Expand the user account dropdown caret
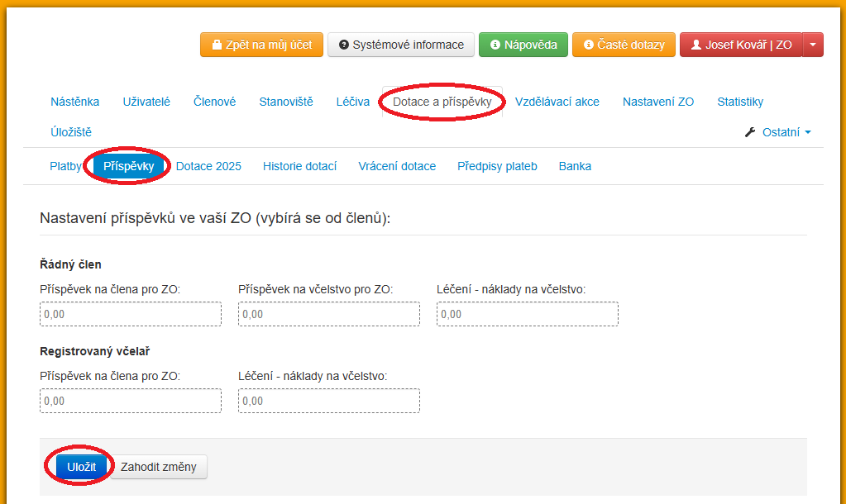Viewport: 846px width, 504px height. pos(813,45)
